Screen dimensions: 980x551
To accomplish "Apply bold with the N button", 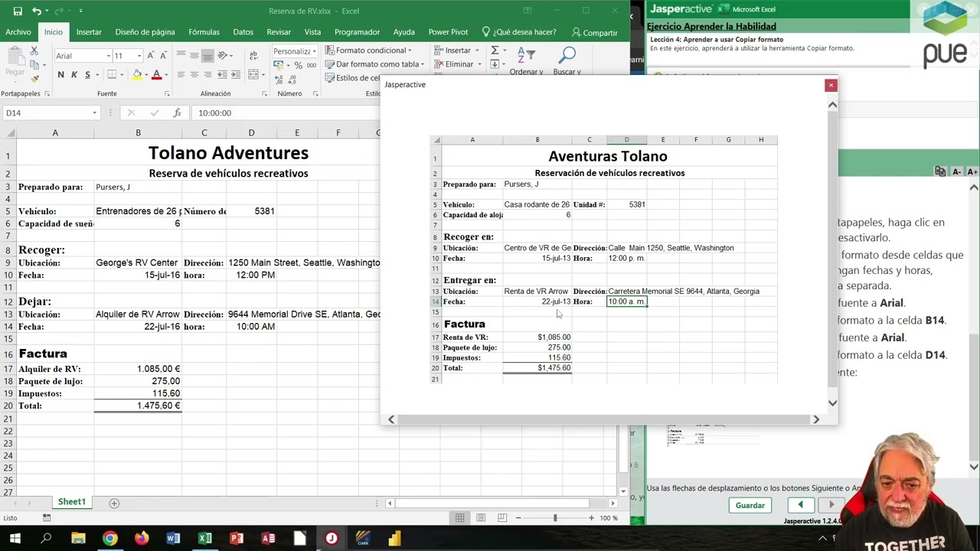I will 60,74.
